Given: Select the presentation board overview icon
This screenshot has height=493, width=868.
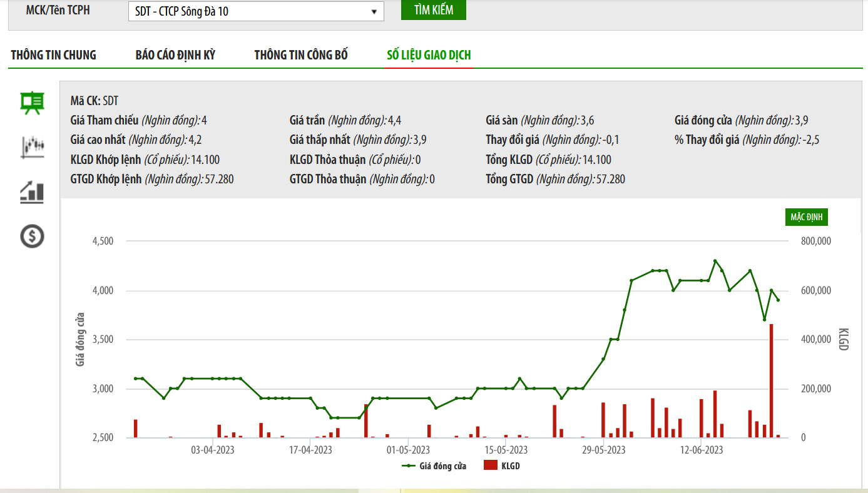Looking at the screenshot, I should point(32,103).
